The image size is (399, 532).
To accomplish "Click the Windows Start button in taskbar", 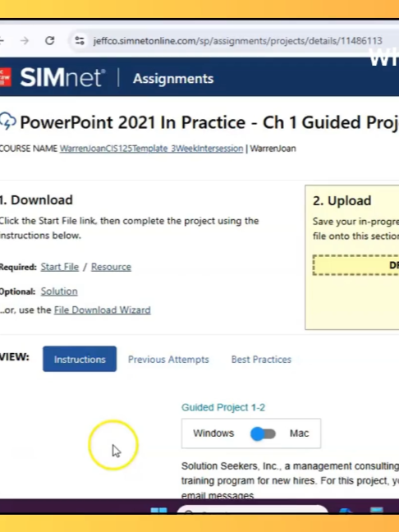I will 158,511.
